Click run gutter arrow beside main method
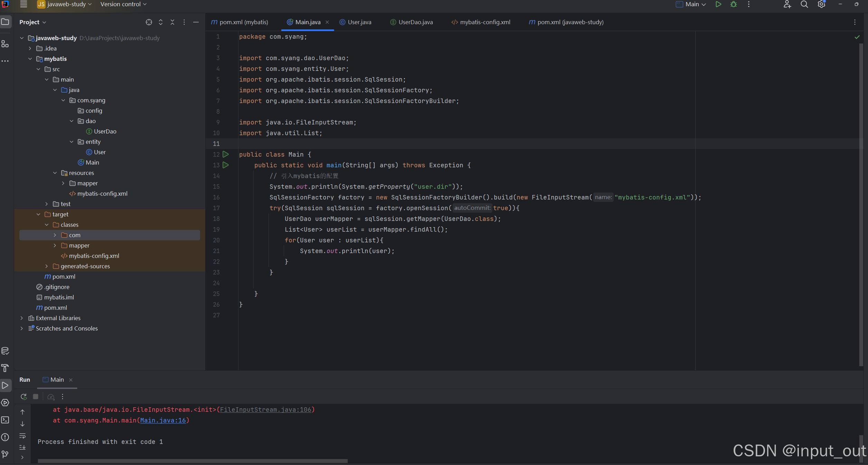 coord(226,165)
